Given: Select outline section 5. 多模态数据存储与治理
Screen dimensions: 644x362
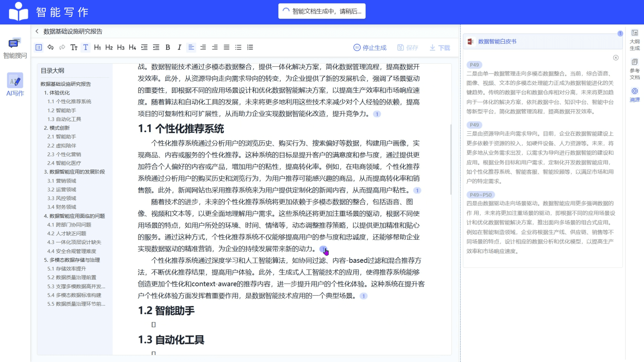Looking at the screenshot, I should (x=72, y=260).
